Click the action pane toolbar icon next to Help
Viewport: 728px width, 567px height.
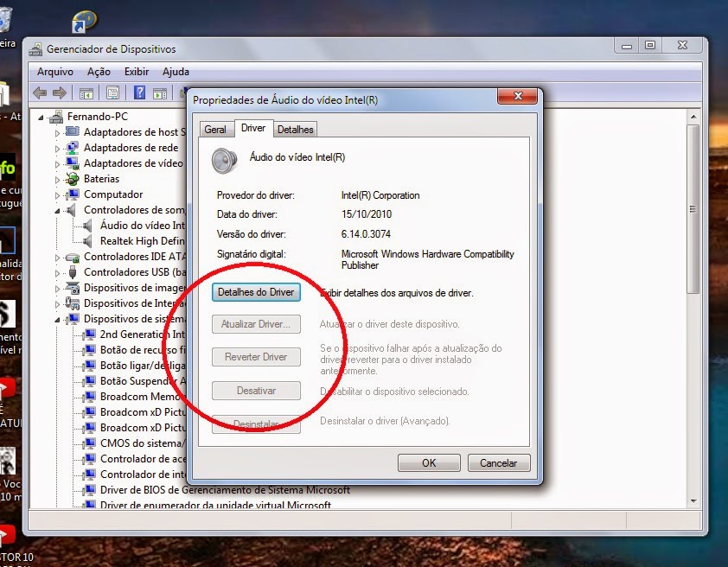coord(160,93)
